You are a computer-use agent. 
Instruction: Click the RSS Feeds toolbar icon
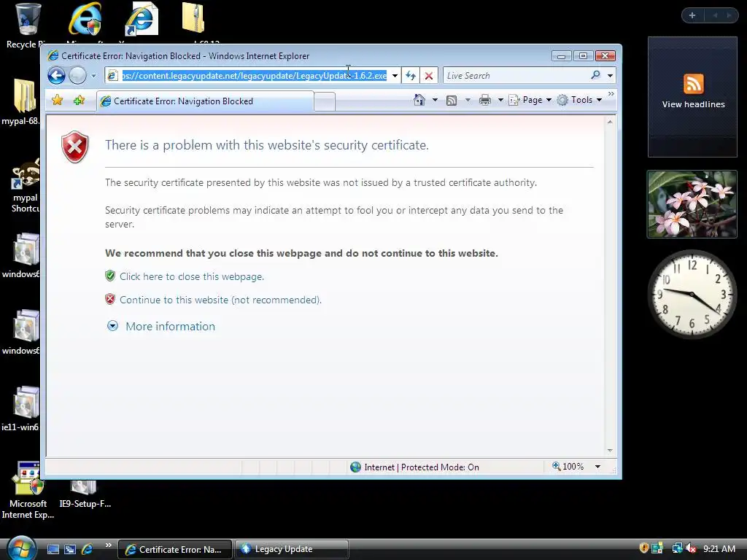[x=452, y=100]
